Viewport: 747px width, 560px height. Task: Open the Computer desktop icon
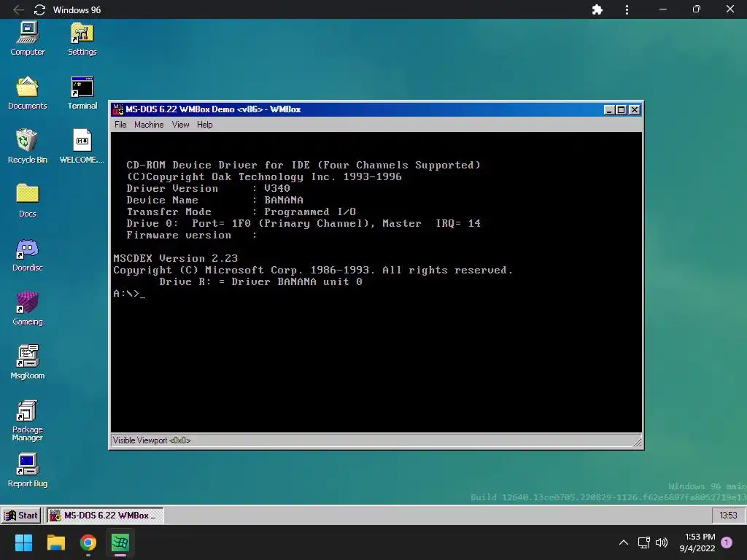[x=27, y=39]
